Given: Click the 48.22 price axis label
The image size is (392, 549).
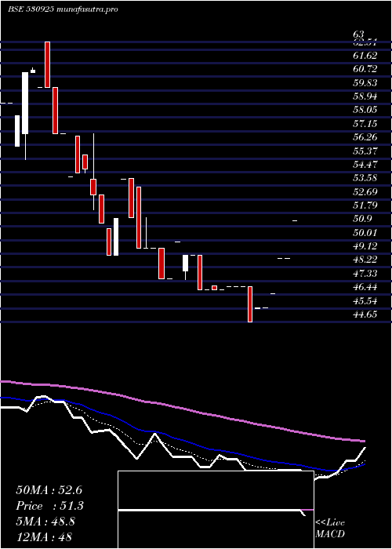Looking at the screenshot, I should pos(365,260).
